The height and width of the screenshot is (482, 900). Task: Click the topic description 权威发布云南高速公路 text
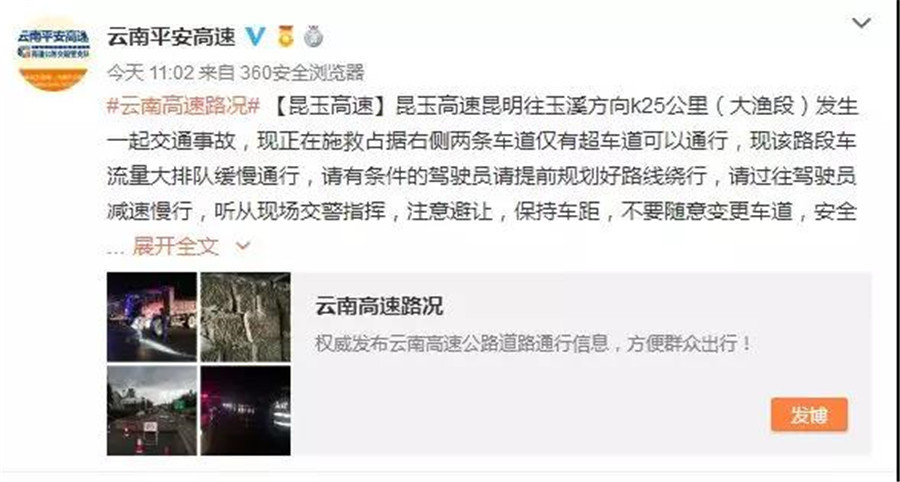pos(533,344)
